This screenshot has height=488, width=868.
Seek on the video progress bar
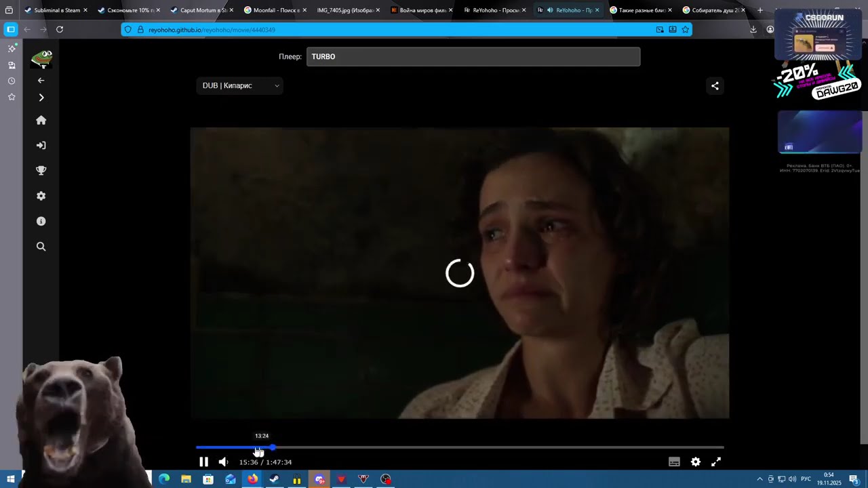tap(460, 447)
